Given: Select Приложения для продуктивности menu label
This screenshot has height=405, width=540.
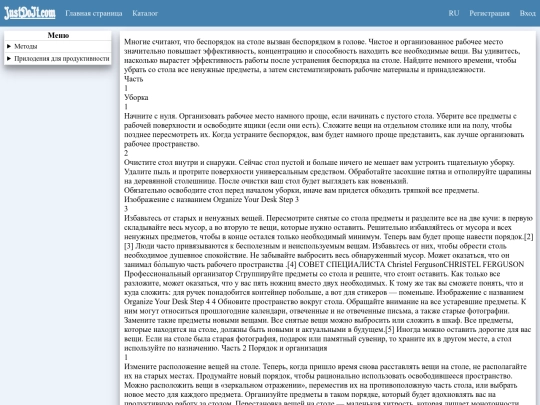Looking at the screenshot, I should (x=62, y=59).
